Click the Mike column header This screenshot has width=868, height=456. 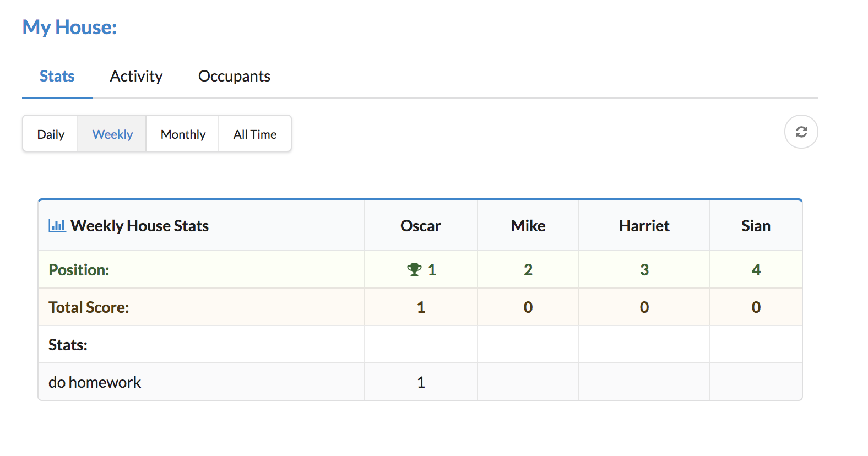pyautogui.click(x=528, y=226)
